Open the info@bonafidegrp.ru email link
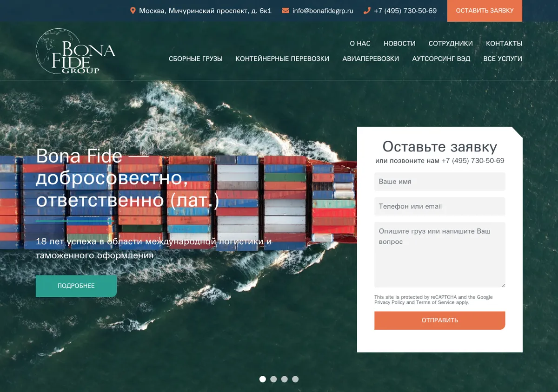This screenshot has height=392, width=558. (x=323, y=11)
